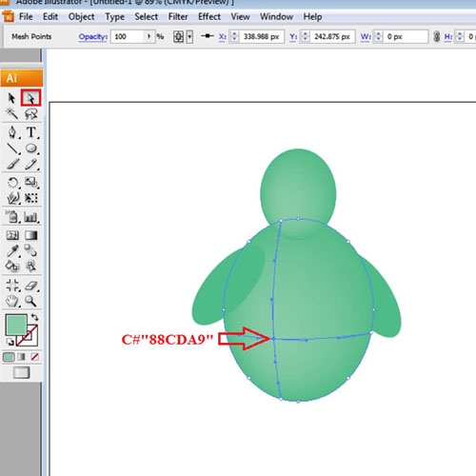This screenshot has height=476, width=476.
Task: Click the Y value stepper arrows
Action: click(x=305, y=36)
